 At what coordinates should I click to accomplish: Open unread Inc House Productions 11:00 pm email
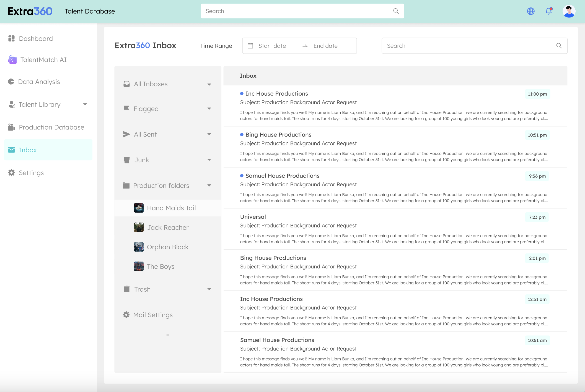(x=395, y=106)
